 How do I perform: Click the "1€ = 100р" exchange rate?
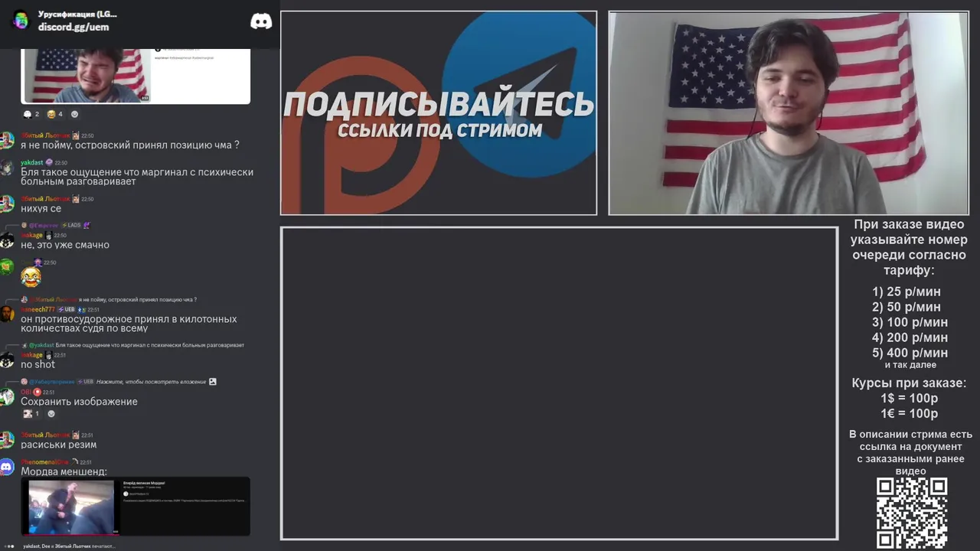pyautogui.click(x=909, y=413)
